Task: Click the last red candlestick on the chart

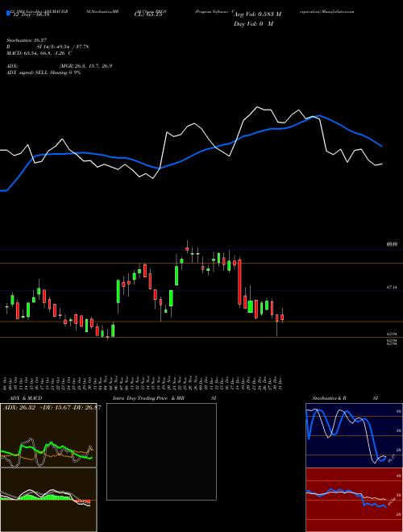Action: click(x=282, y=317)
